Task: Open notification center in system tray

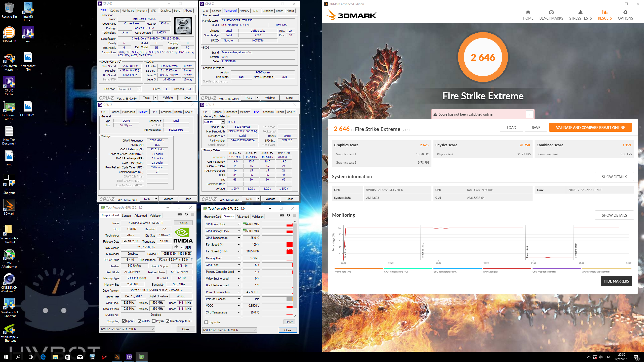Action: [x=636, y=357]
